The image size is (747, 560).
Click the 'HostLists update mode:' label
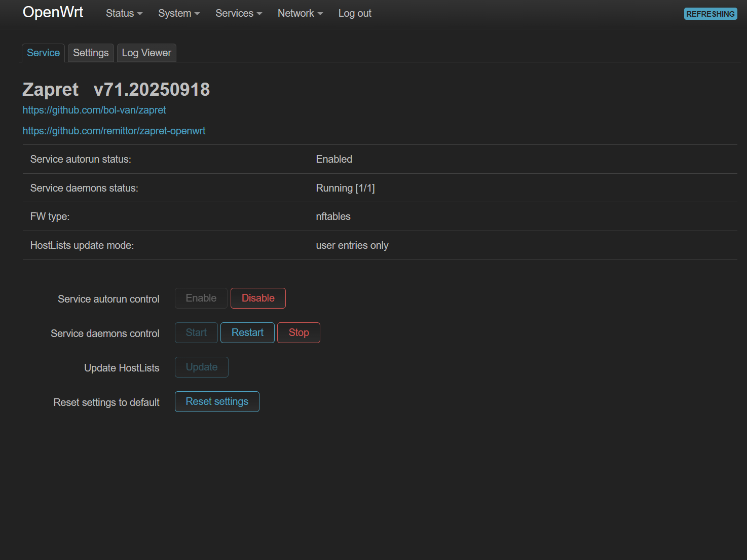coord(82,245)
